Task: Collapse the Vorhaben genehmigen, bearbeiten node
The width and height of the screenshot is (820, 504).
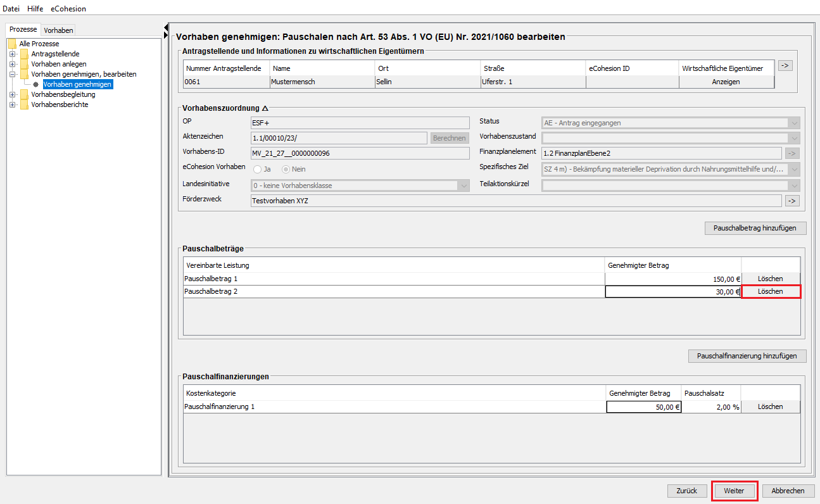Action: point(13,74)
